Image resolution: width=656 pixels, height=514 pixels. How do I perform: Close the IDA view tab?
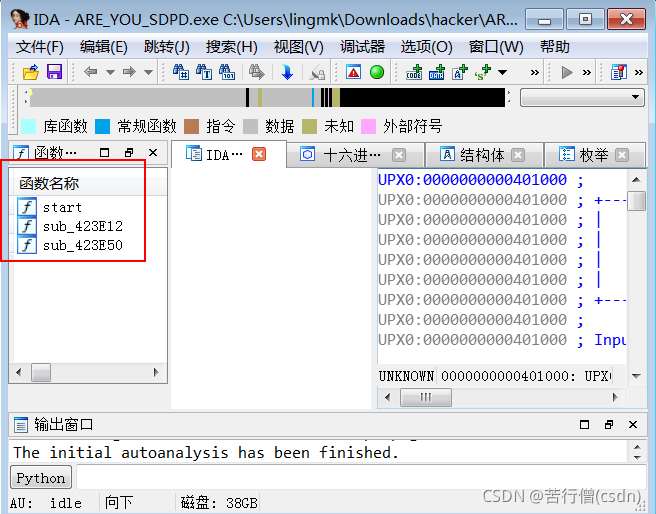point(259,154)
